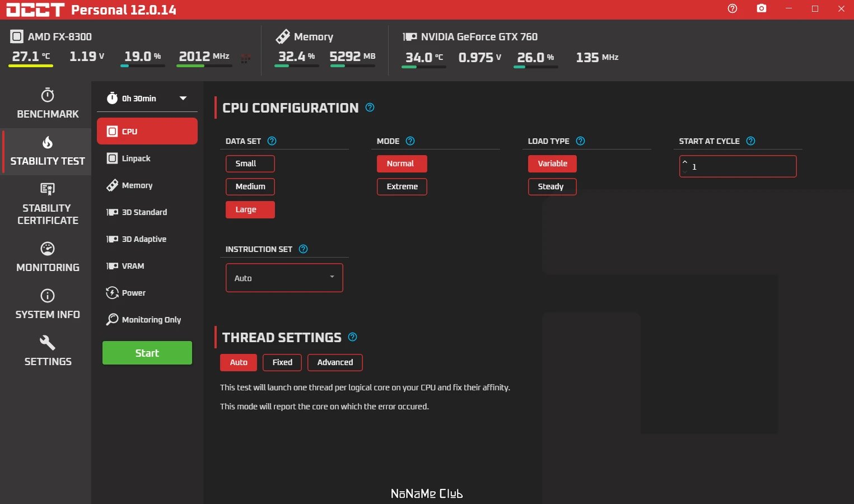Screen dimensions: 854x504
Task: Set thread settings to Advanced
Action: (335, 362)
